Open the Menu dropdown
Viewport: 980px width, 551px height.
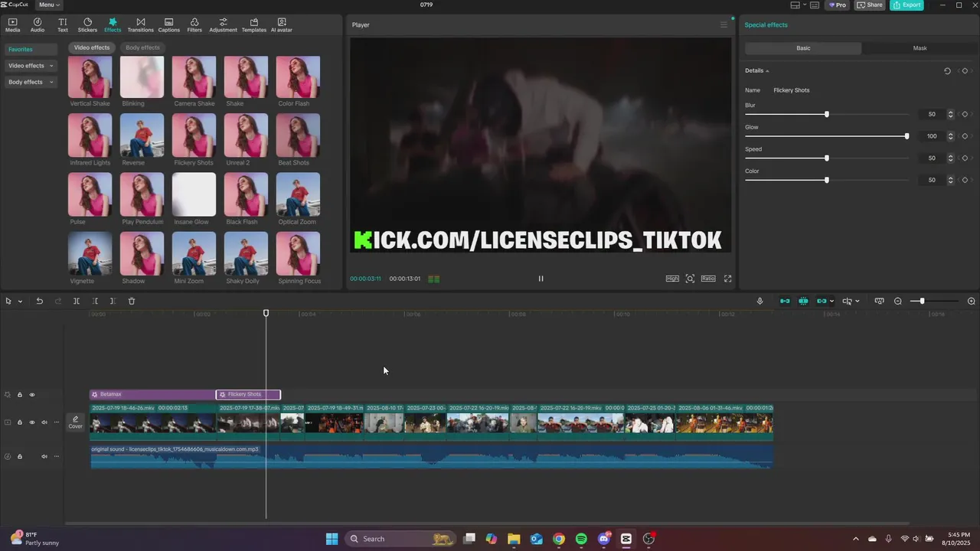pyautogui.click(x=49, y=5)
